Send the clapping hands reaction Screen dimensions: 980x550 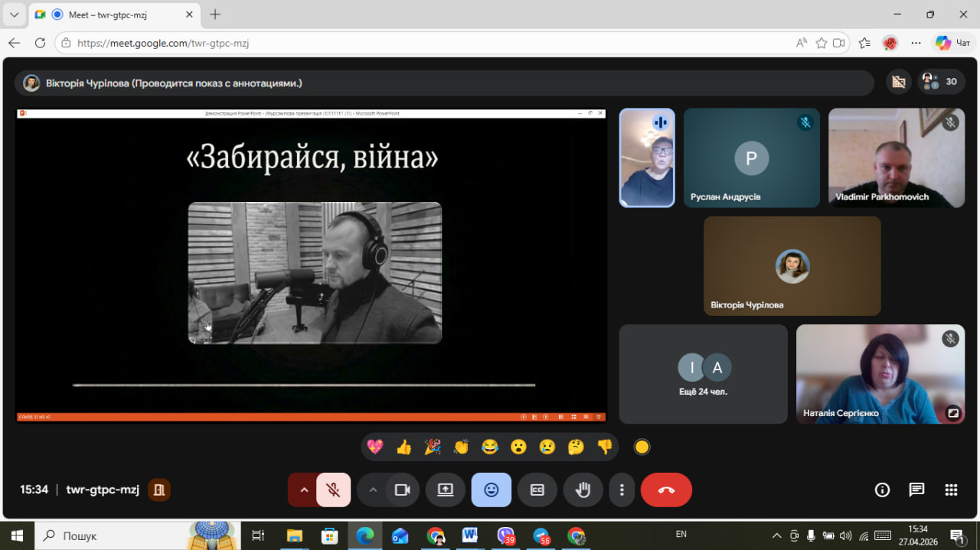pyautogui.click(x=461, y=447)
